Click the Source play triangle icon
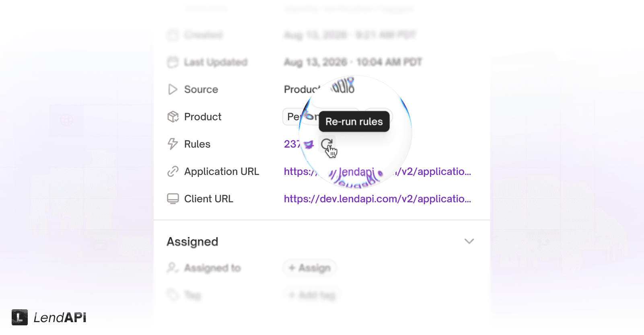 tap(173, 89)
